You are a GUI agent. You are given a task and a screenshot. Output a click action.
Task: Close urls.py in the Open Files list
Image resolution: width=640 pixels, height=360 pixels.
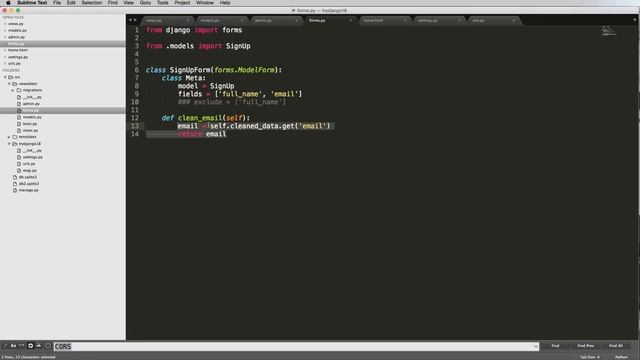(x=5, y=64)
